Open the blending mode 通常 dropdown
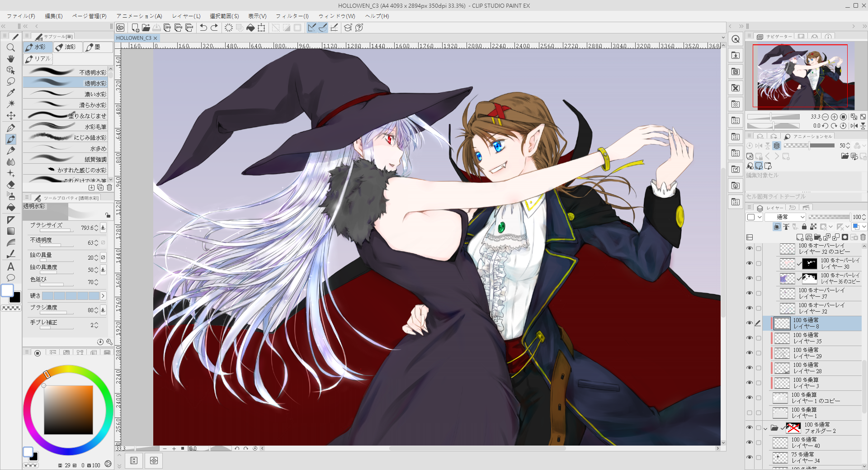Viewport: 868px width, 470px height. tap(786, 217)
